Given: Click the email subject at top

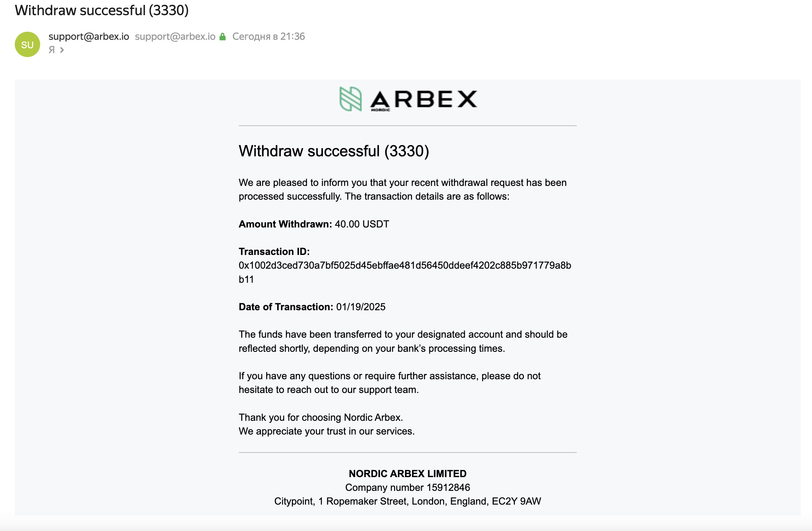Looking at the screenshot, I should 102,11.
